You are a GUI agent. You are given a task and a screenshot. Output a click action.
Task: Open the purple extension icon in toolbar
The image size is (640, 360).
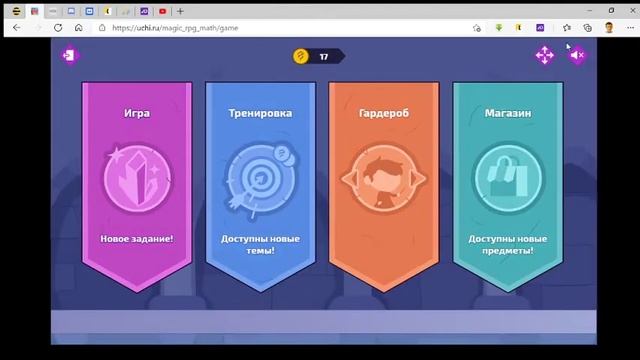[540, 28]
